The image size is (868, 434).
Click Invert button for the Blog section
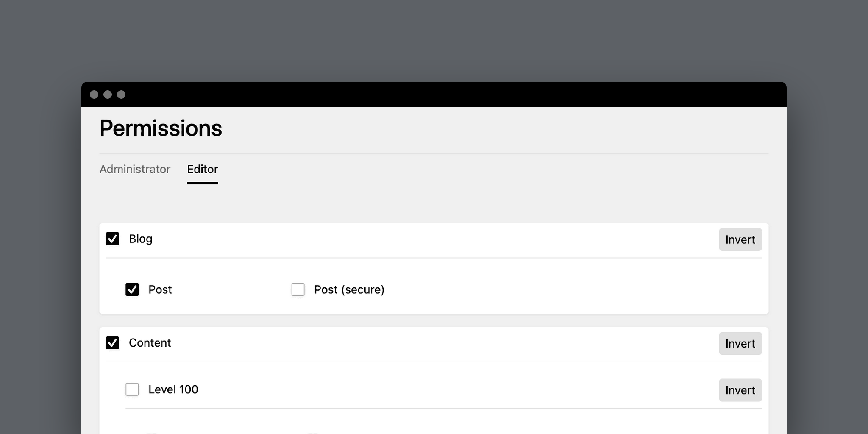click(740, 239)
